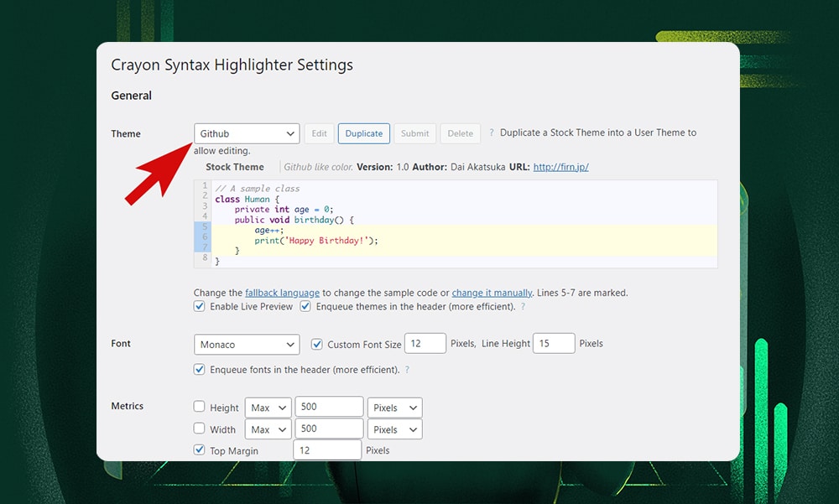
Task: Enable the Height option under Metrics
Action: click(199, 407)
